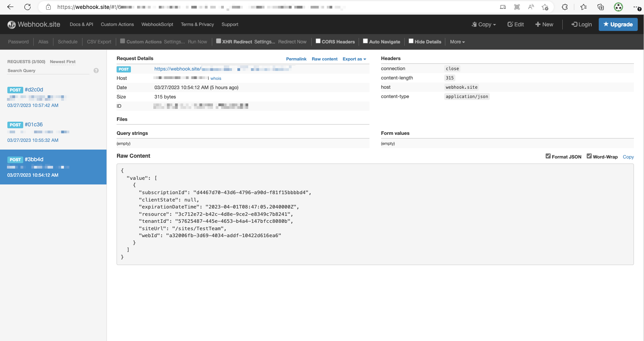Click the 'close' connection value
The image size is (644, 341).
(452, 69)
